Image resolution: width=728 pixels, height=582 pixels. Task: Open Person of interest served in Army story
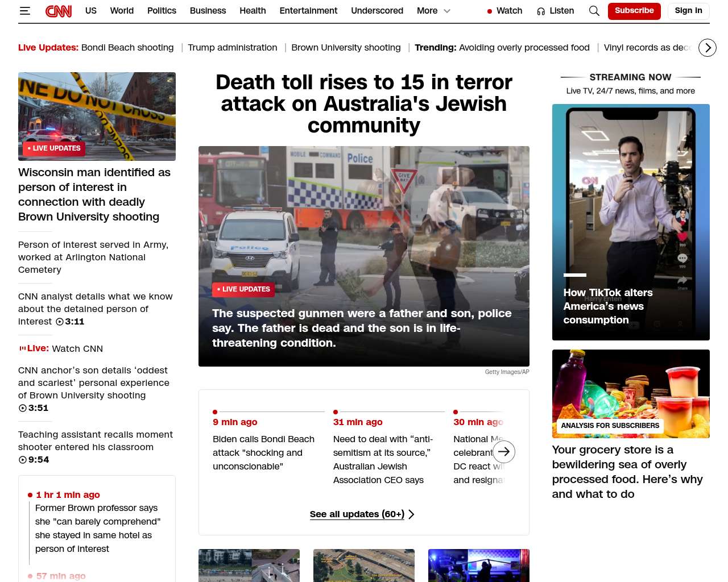pyautogui.click(x=93, y=257)
